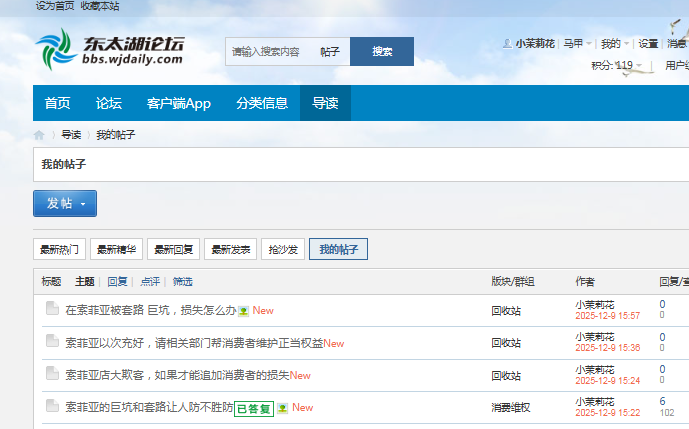Image resolution: width=689 pixels, height=429 pixels.
Task: Click page icon of 索菲亚以次充好 post
Action: (52, 341)
